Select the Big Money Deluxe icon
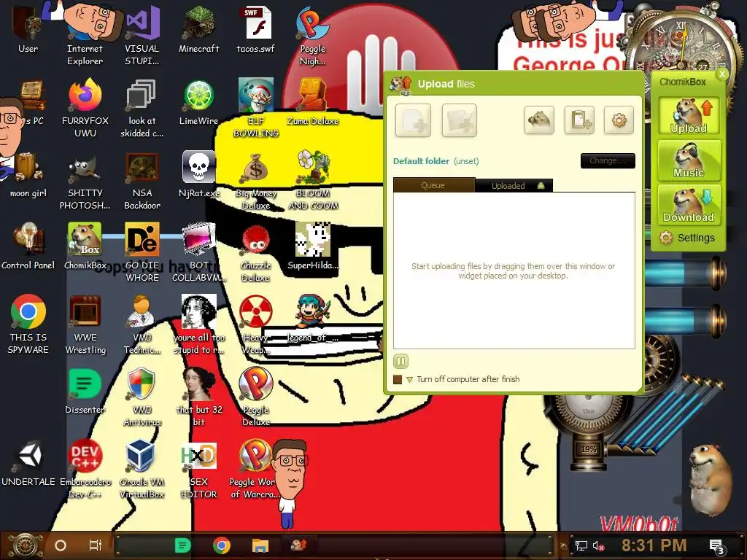This screenshot has width=747, height=560. click(256, 181)
